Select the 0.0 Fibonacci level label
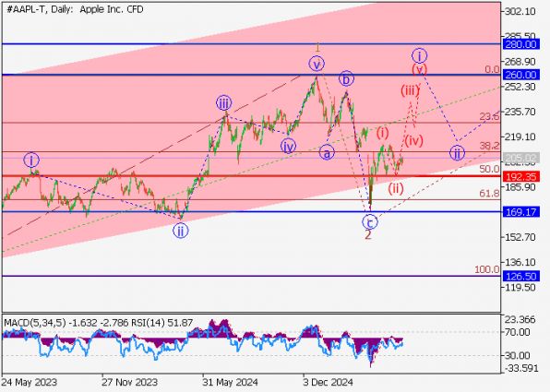 coord(492,70)
